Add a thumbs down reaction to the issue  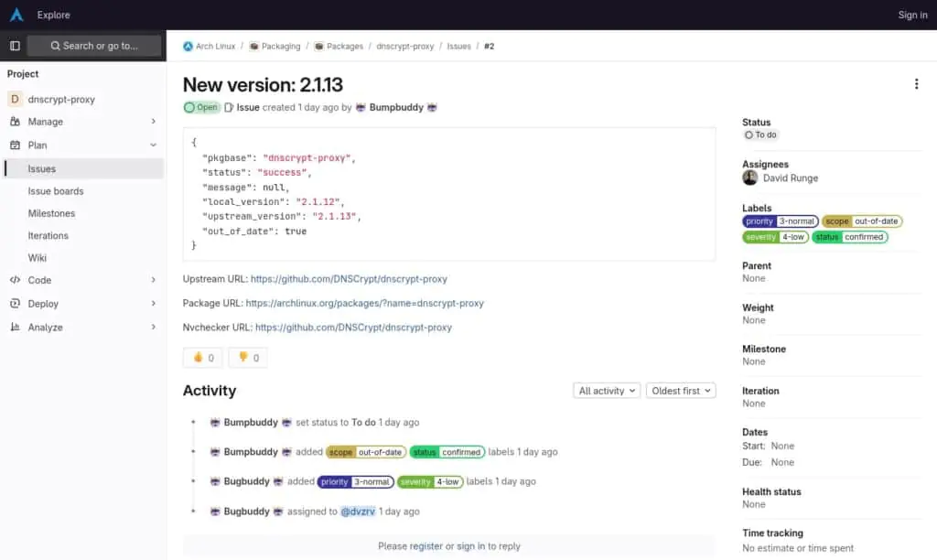point(247,357)
